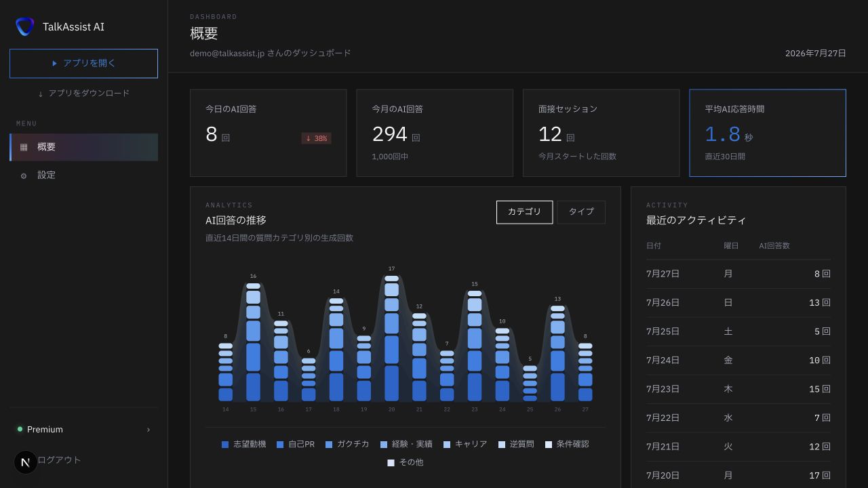The image size is (868, 488).
Task: Switch the chart to タイプ view
Action: [581, 212]
